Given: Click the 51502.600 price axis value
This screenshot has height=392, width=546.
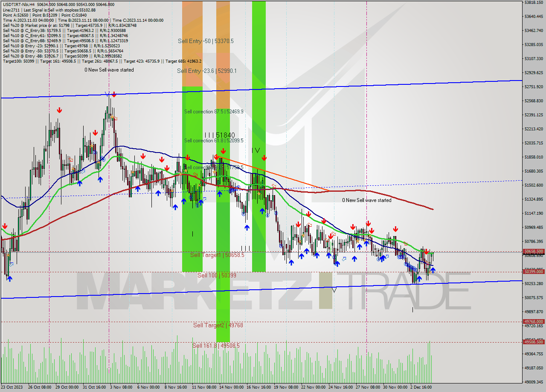Looking at the screenshot, I should coord(534,185).
